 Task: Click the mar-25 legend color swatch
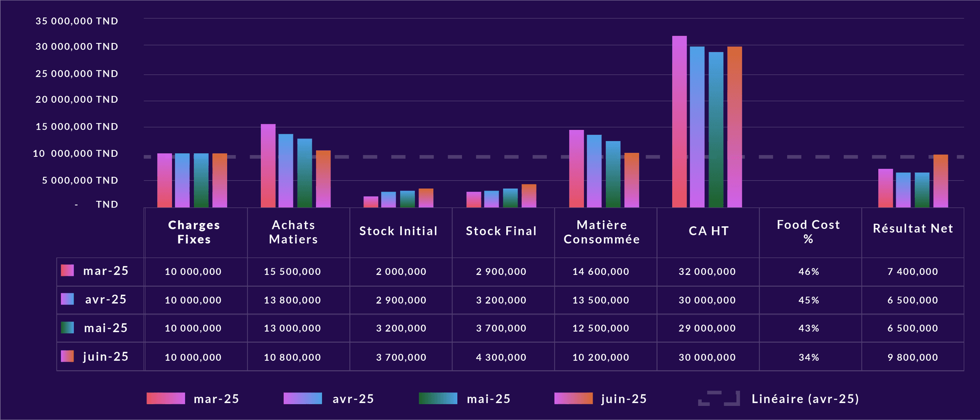(166, 399)
